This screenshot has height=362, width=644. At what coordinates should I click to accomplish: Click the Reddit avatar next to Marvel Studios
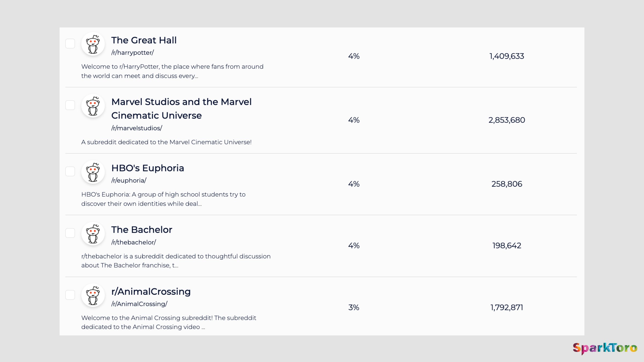pos(93,106)
